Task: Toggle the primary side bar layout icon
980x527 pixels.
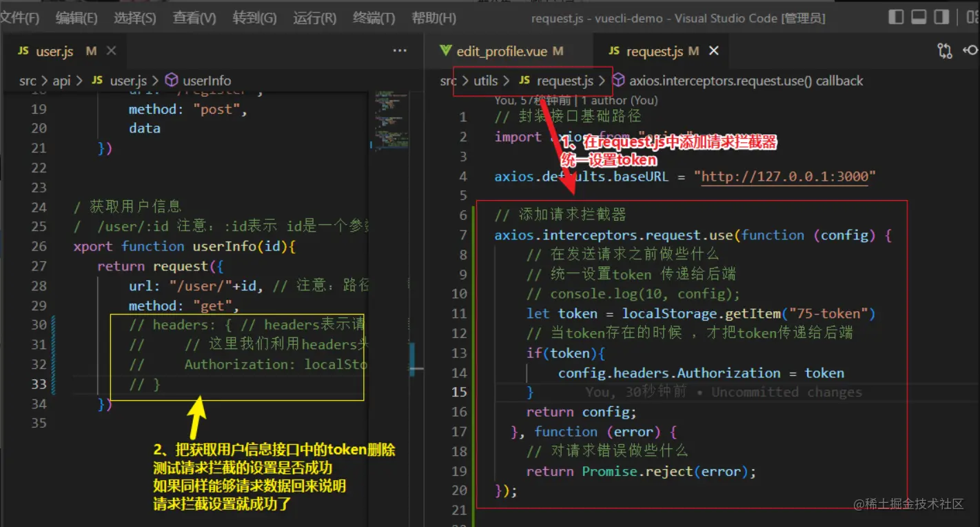Action: [897, 17]
